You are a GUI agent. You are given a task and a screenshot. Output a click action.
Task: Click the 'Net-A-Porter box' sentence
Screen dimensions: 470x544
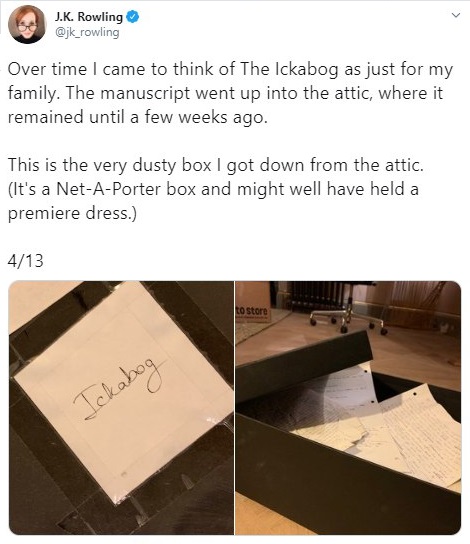(213, 189)
